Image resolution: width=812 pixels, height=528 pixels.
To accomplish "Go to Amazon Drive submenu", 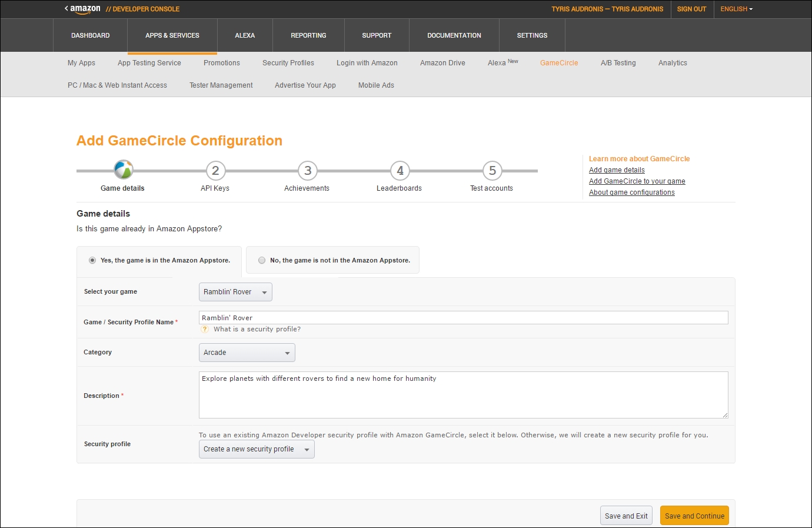I will point(442,63).
